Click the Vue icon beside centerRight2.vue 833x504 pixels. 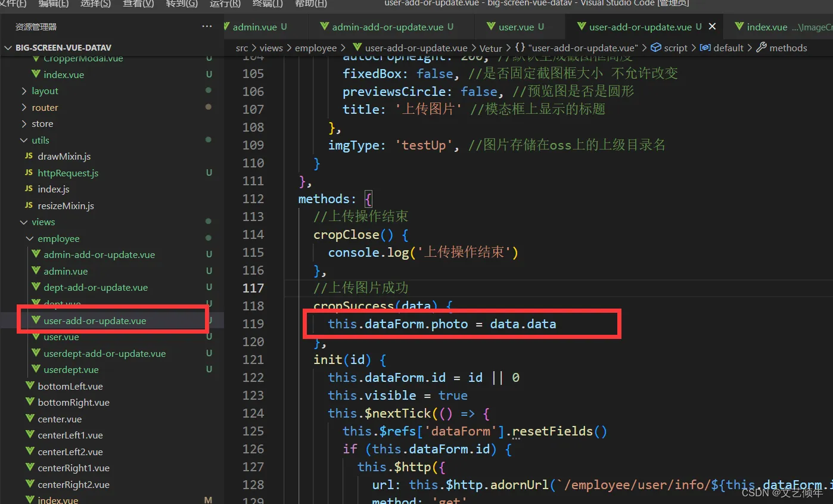coord(30,484)
